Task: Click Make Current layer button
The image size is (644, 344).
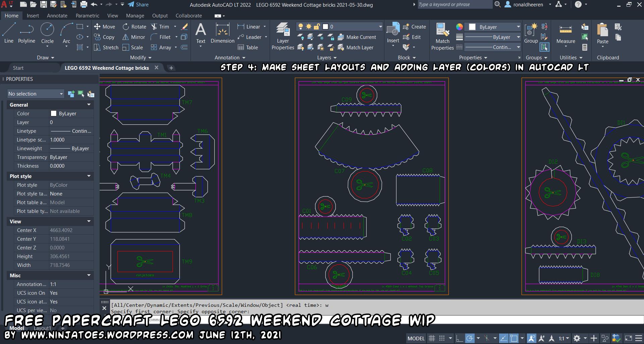Action: coord(357,37)
